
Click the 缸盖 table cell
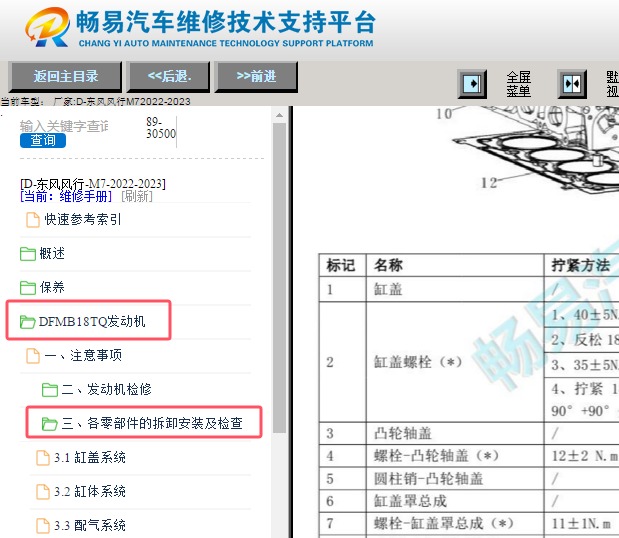[455, 289]
